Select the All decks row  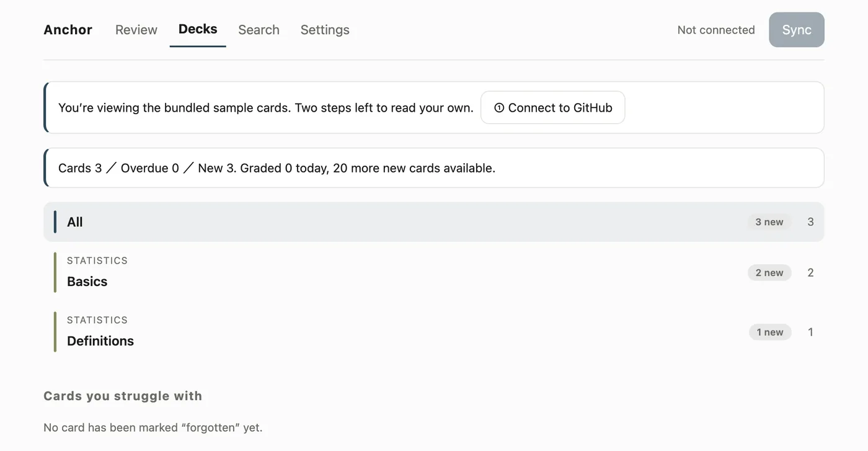(x=434, y=222)
